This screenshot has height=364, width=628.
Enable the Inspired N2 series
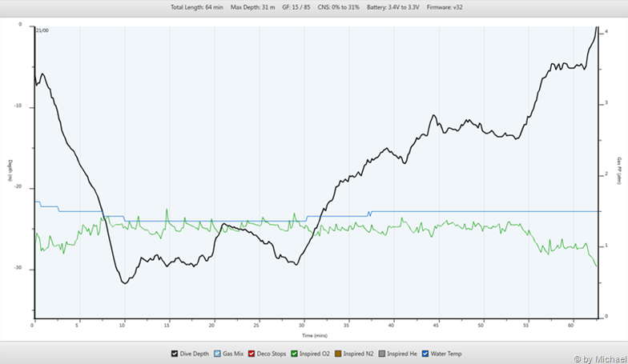(x=338, y=353)
